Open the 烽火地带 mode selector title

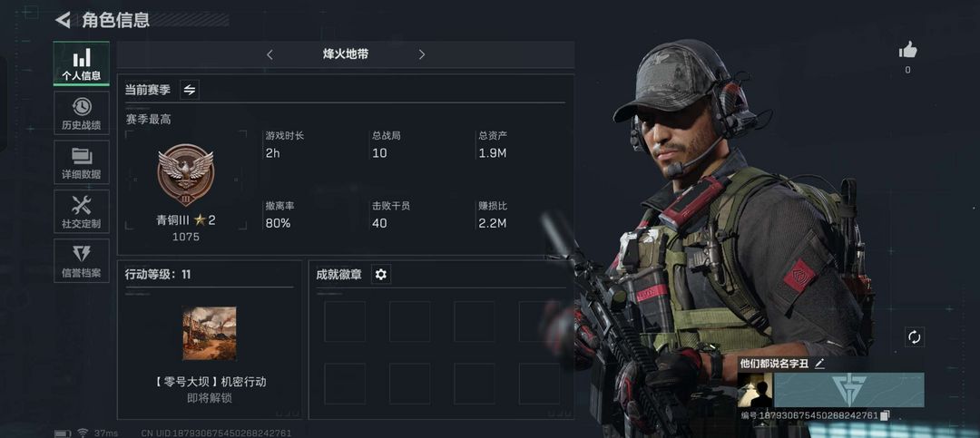[346, 54]
